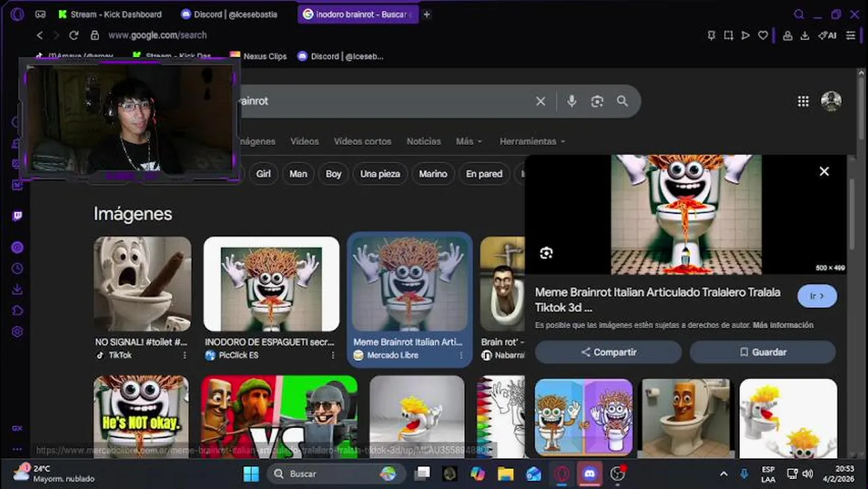The width and height of the screenshot is (868, 489).
Task: Filter by the Man chip
Action: [x=298, y=174]
